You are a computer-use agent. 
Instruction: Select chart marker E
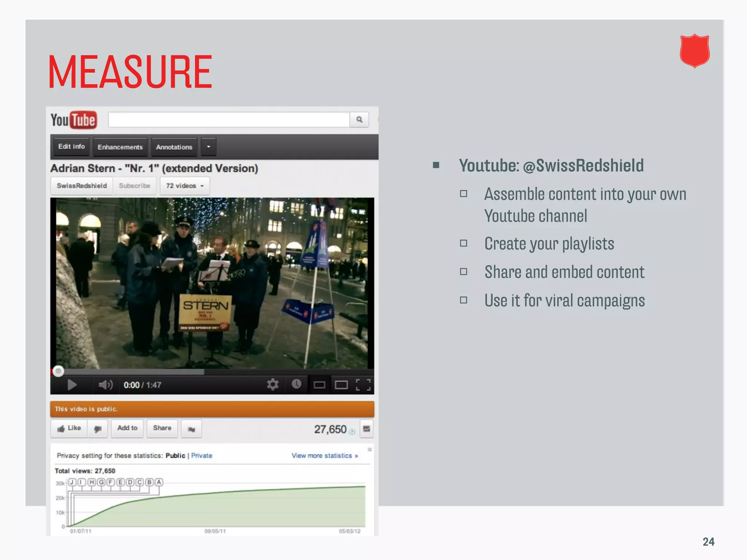[x=120, y=482]
